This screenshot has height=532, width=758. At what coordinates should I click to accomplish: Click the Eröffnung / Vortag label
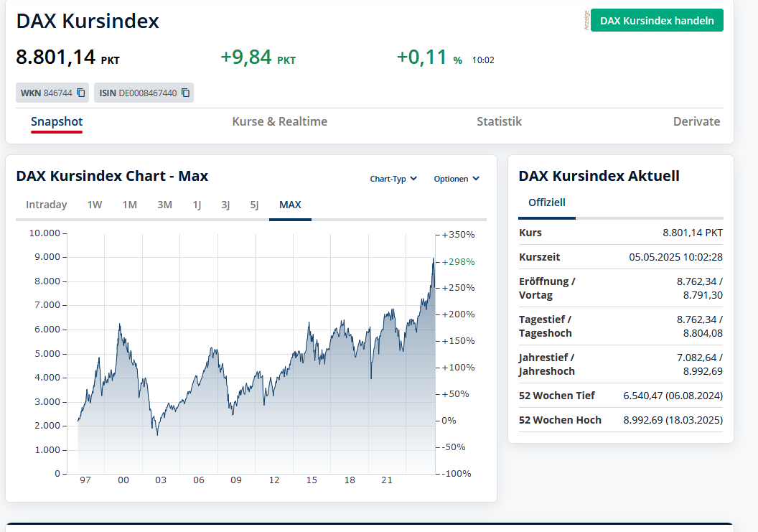click(x=547, y=288)
